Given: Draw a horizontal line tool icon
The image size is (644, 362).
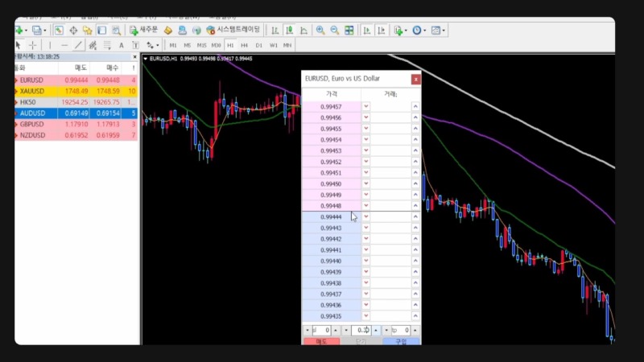Looking at the screenshot, I should coord(64,45).
